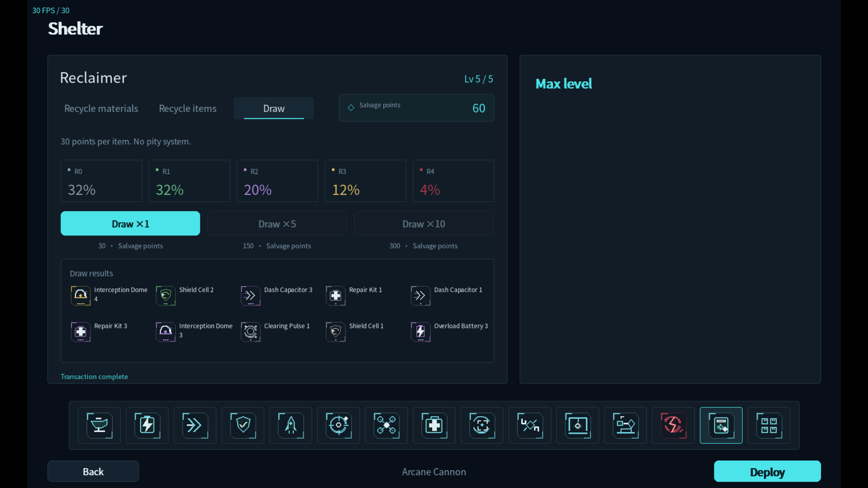Open the medical kit station in bottom bar

click(x=434, y=425)
